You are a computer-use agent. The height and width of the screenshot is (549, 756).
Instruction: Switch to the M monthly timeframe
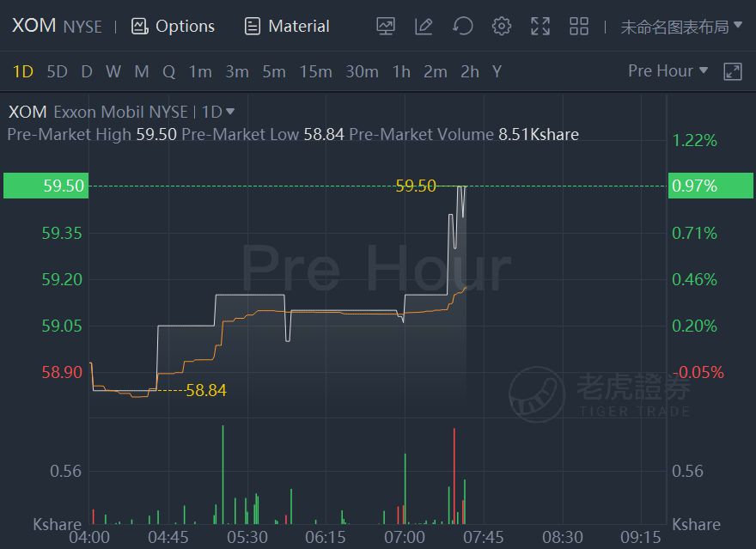click(142, 72)
